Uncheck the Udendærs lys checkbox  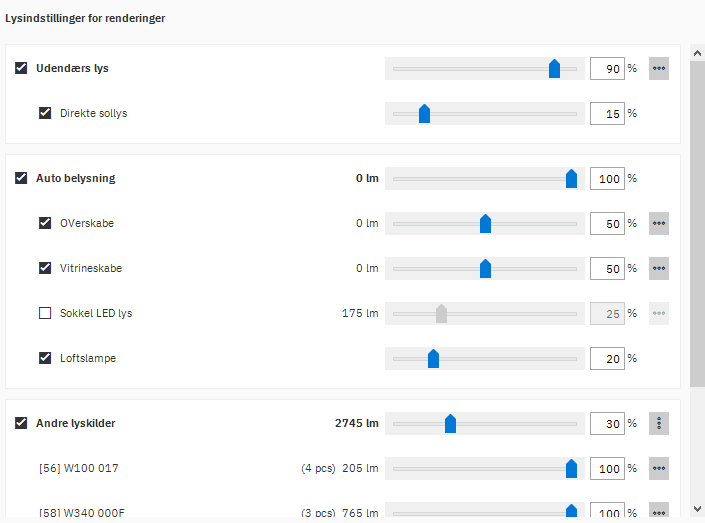(21, 69)
